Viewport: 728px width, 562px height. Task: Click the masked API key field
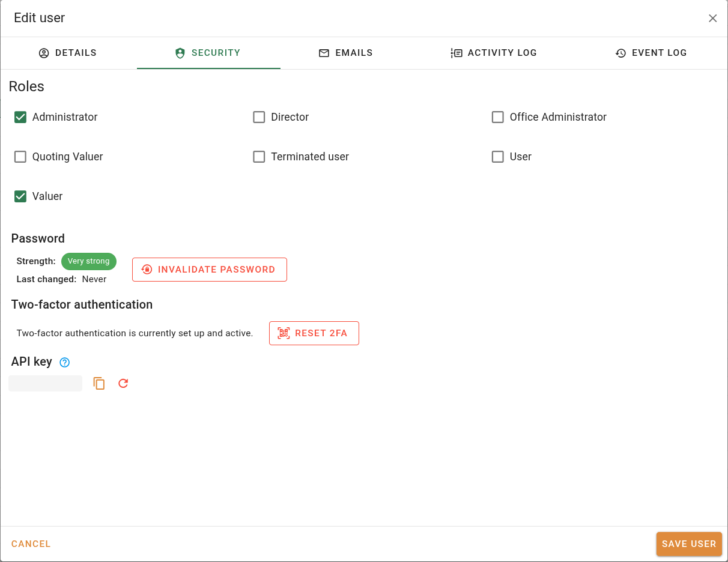(45, 384)
